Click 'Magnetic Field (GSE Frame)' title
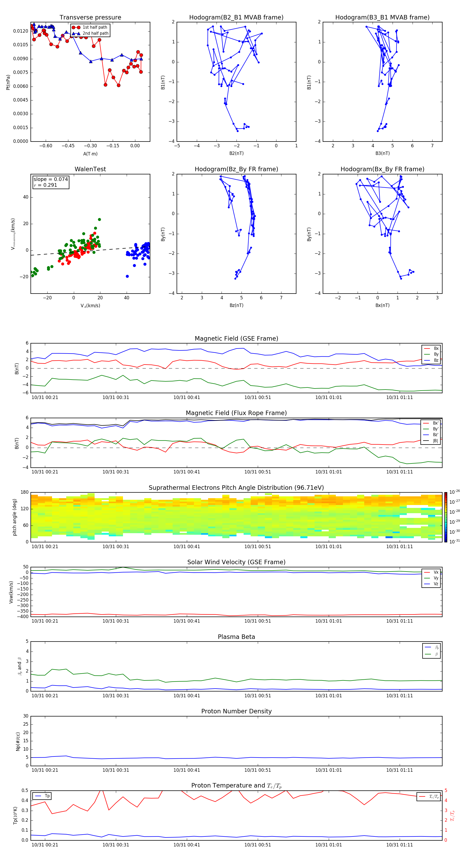473x868 pixels. 236,338
